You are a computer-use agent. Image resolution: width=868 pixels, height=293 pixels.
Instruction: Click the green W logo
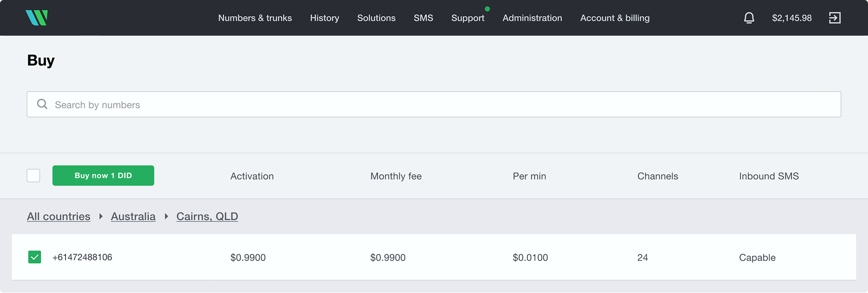point(37,18)
